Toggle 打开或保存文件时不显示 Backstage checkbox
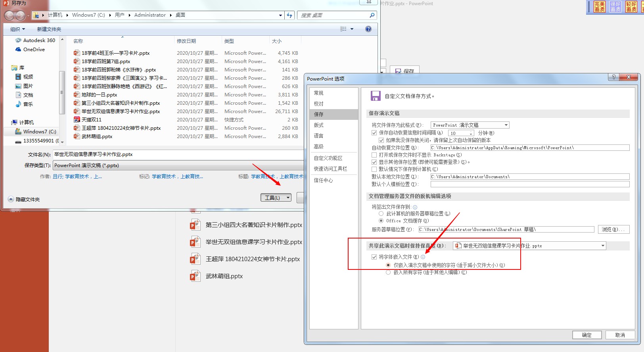The width and height of the screenshot is (644, 352). (x=374, y=155)
